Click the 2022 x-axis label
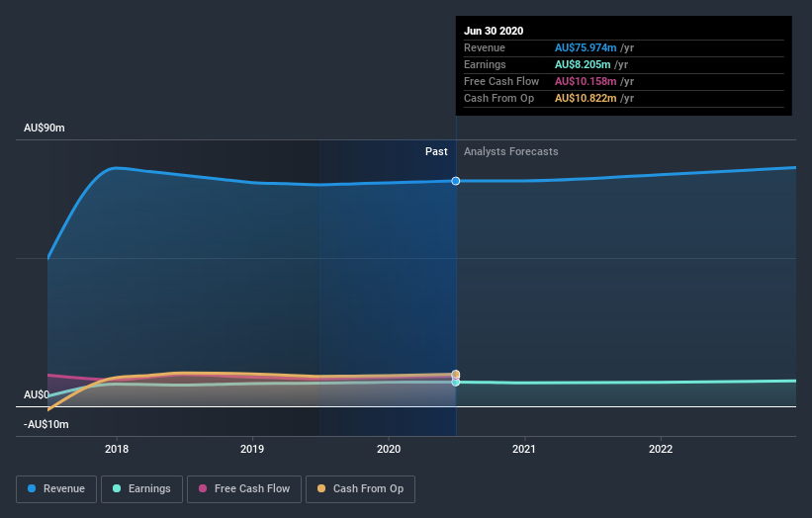The width and height of the screenshot is (812, 518). (x=661, y=449)
